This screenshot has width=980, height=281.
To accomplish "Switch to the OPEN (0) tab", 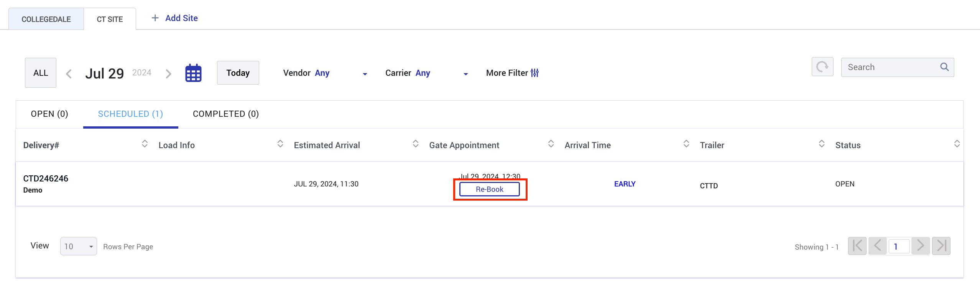I will pos(49,114).
